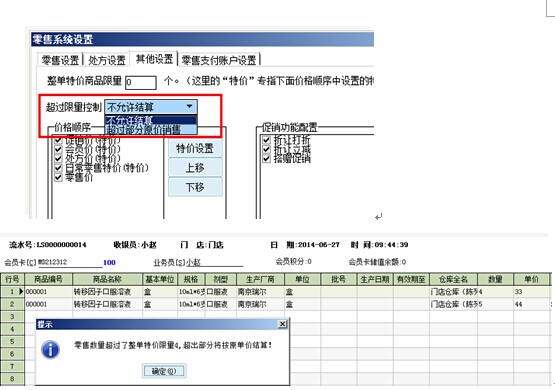The height and width of the screenshot is (390, 555).
Task: Click the 批号 column header
Action: coord(338,279)
